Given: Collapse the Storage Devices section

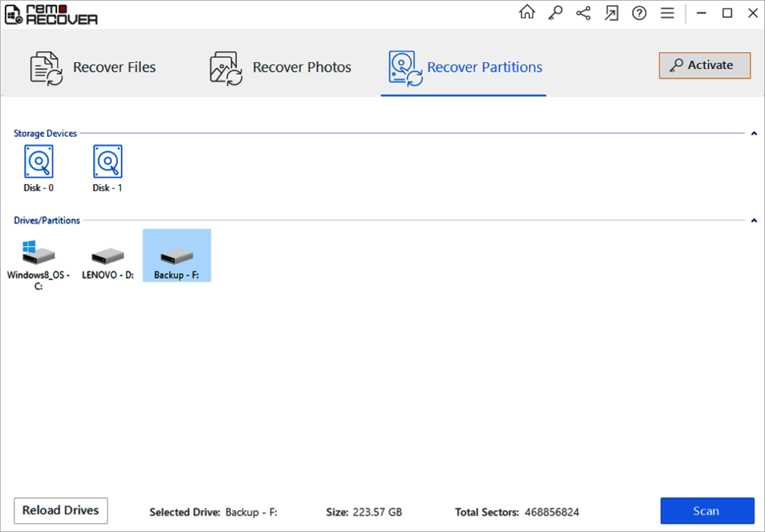Looking at the screenshot, I should (x=753, y=133).
